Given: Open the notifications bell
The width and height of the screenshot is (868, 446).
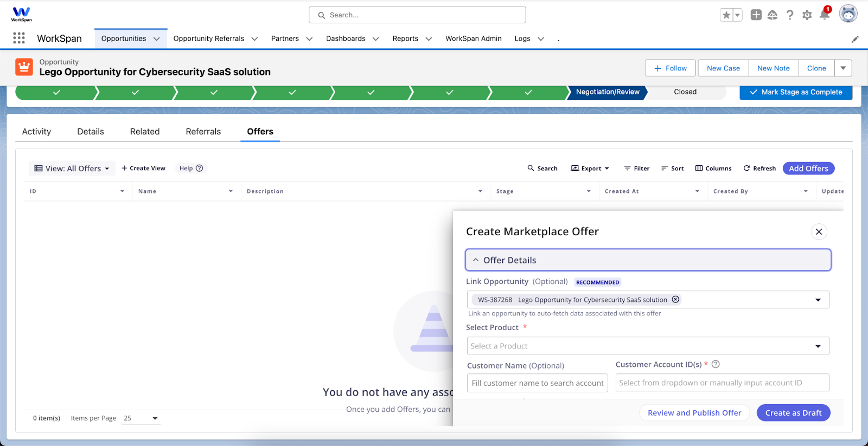Looking at the screenshot, I should (x=825, y=14).
